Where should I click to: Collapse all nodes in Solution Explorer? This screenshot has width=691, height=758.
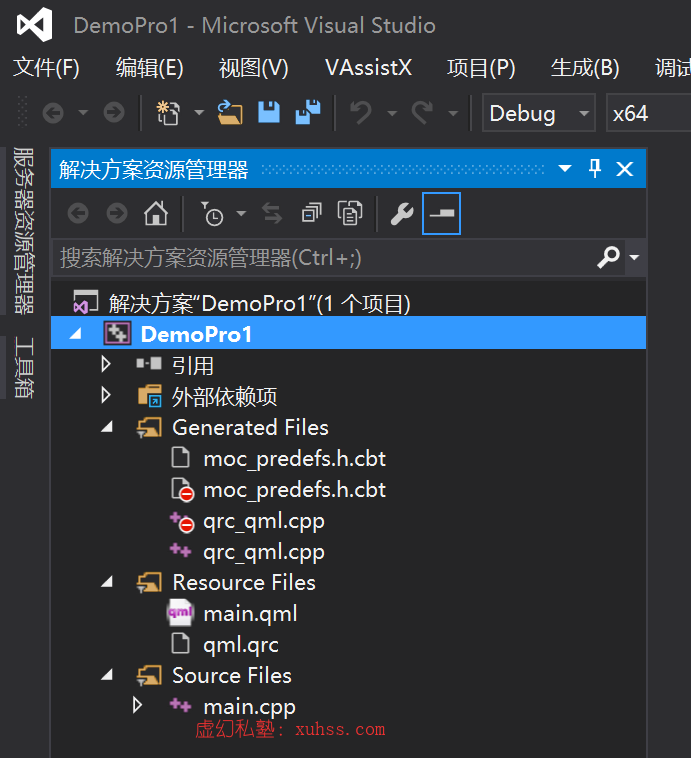coord(311,213)
